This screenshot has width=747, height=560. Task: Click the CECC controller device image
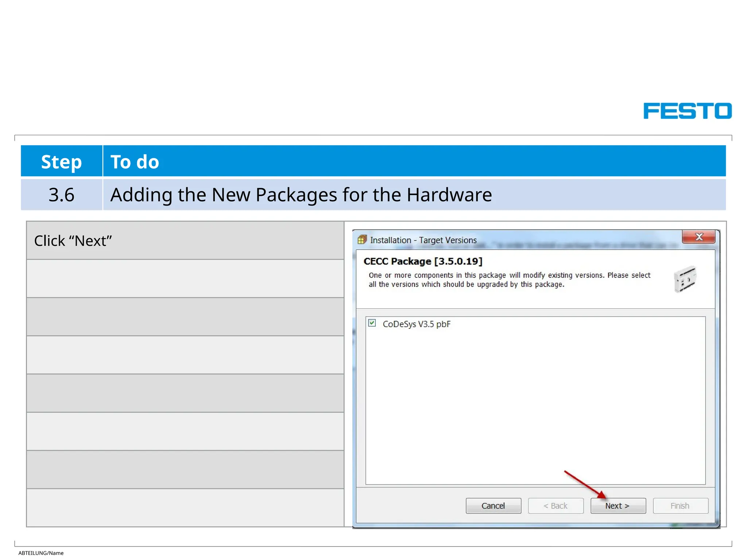pos(685,279)
